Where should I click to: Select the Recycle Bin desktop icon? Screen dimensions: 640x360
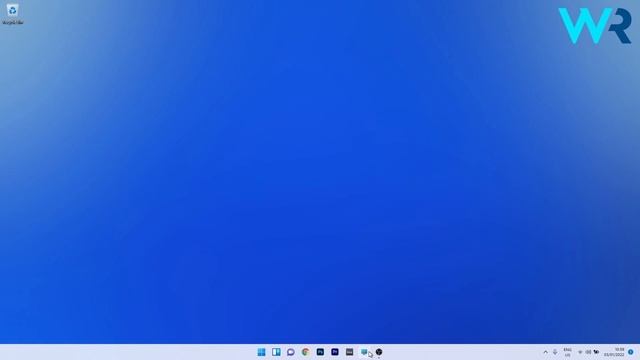point(13,14)
